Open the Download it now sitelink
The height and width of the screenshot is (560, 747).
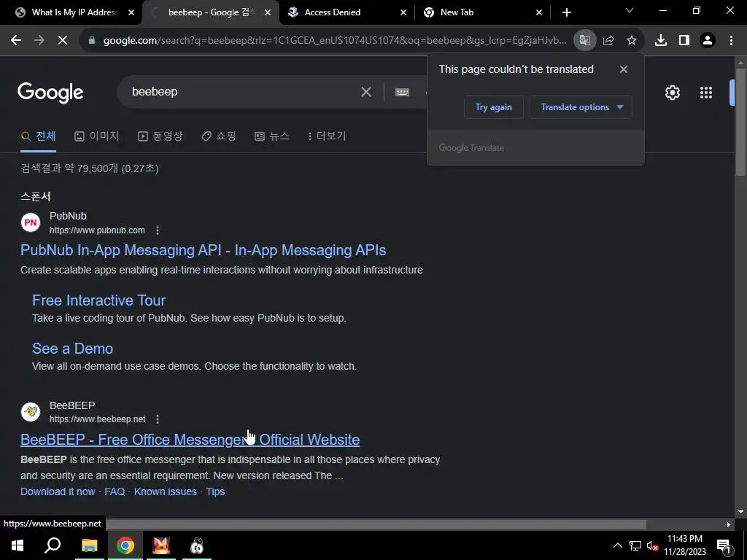point(58,492)
